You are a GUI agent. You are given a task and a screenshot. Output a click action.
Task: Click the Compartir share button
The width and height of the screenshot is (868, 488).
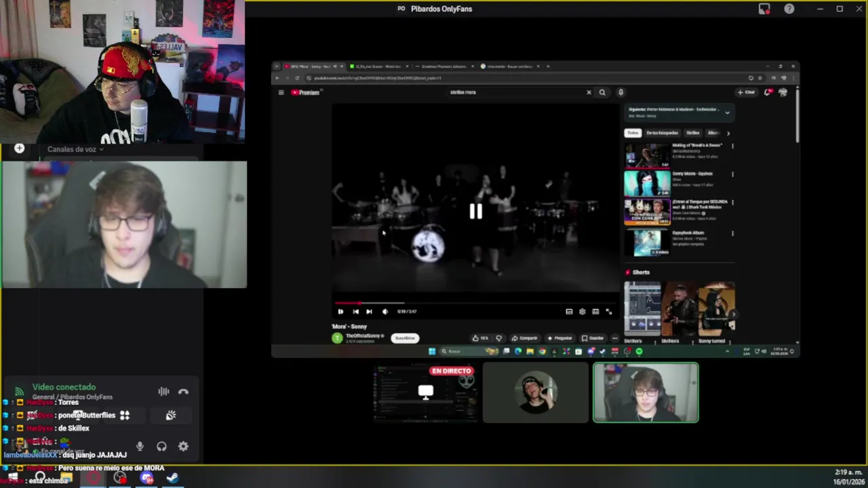click(524, 338)
